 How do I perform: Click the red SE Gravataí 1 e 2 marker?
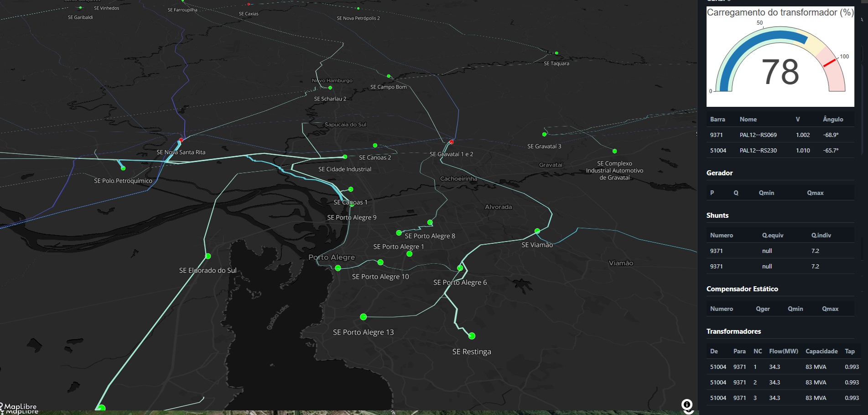[x=452, y=142]
